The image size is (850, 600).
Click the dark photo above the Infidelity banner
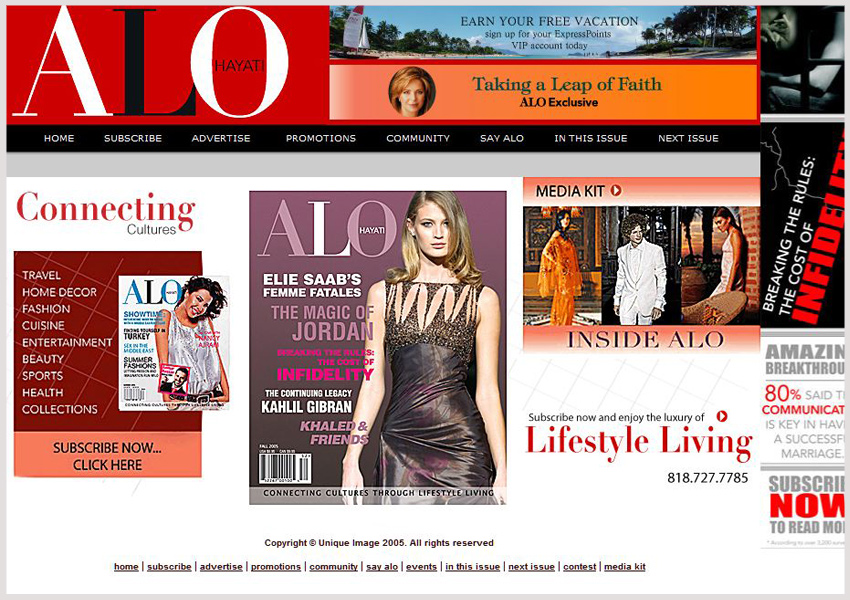tap(802, 60)
